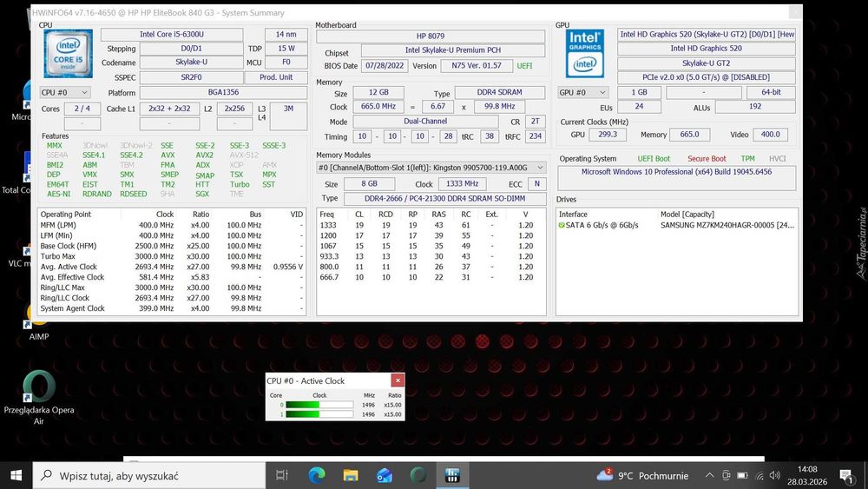Open the weather widget showing 9°C Pochmurnie
868x489 pixels.
[x=642, y=475]
